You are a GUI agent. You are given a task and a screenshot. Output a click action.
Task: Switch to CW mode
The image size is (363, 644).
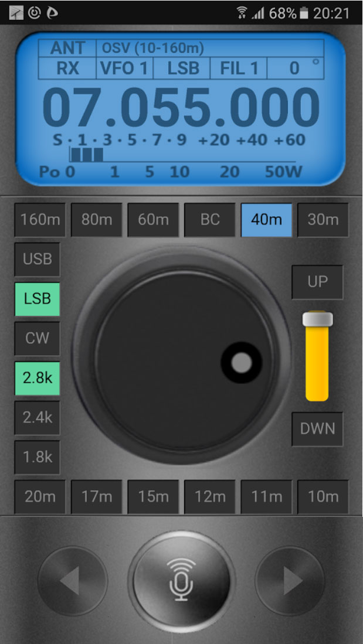click(x=38, y=338)
